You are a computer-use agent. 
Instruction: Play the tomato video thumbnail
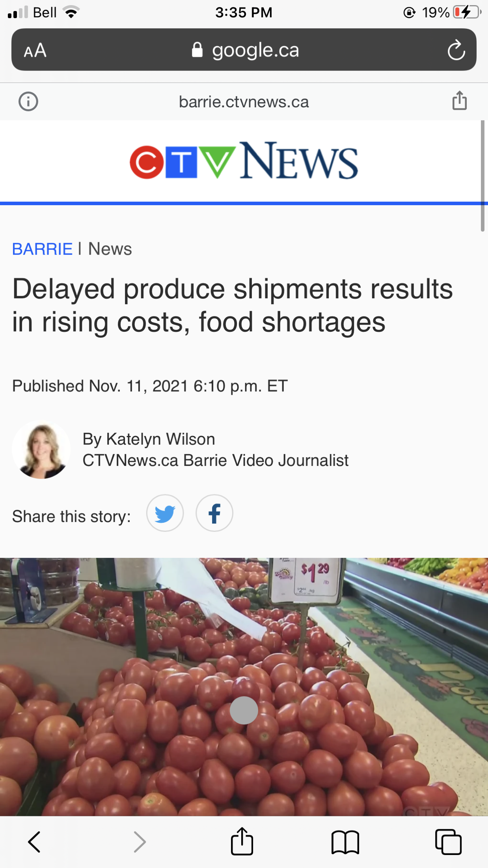pos(244,710)
